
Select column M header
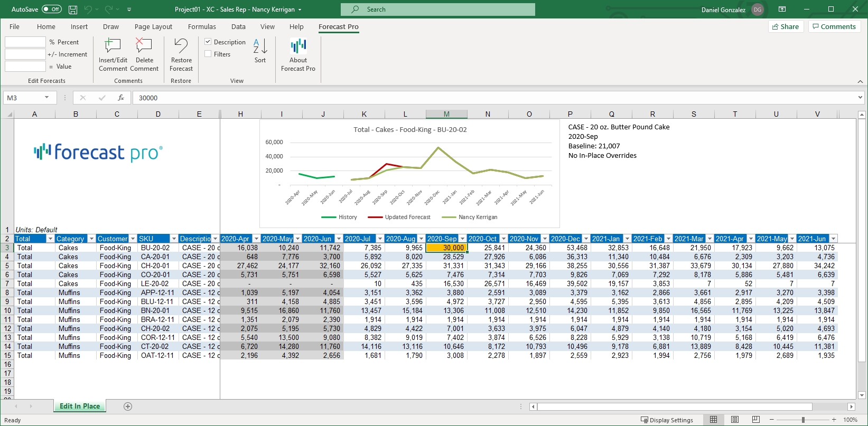point(446,114)
